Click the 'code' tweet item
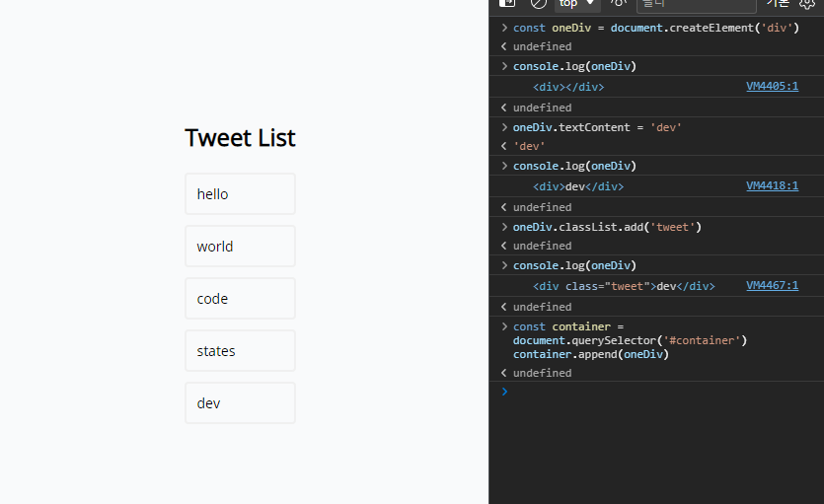 [x=240, y=299]
